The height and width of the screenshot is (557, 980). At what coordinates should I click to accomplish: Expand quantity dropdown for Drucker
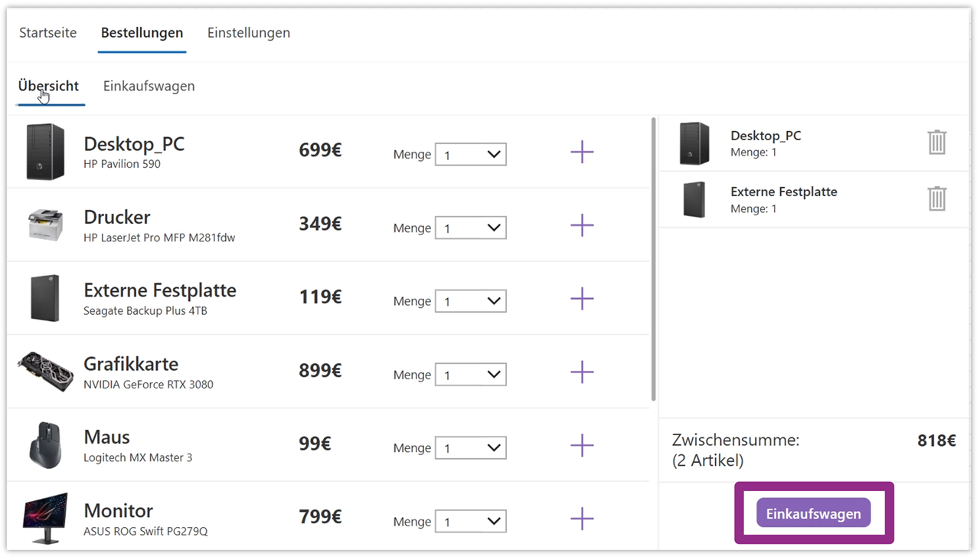[x=470, y=228]
